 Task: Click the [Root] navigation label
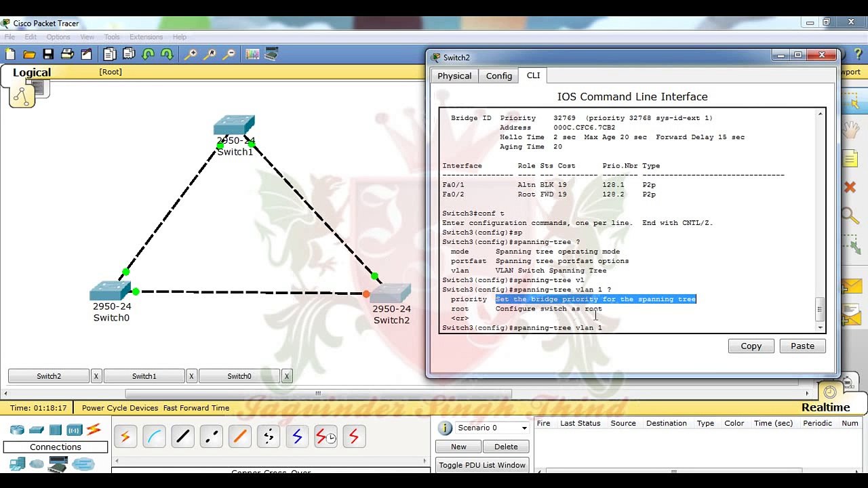111,72
